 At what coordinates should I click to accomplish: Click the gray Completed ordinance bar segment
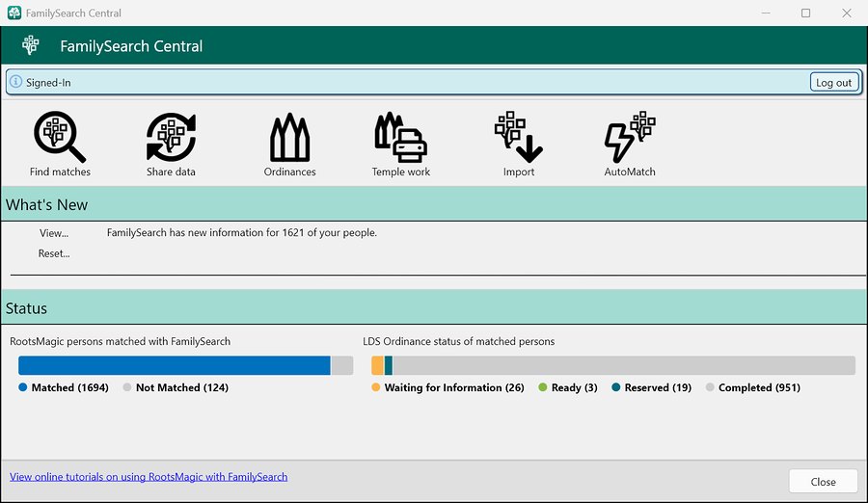(x=624, y=365)
